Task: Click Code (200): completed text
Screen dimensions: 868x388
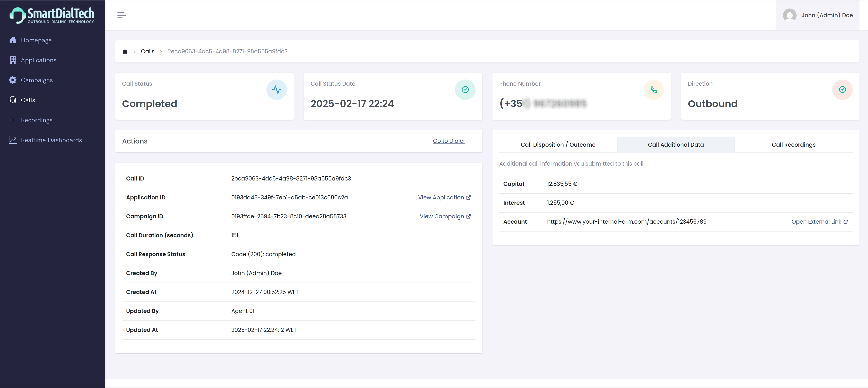Action: click(263, 254)
